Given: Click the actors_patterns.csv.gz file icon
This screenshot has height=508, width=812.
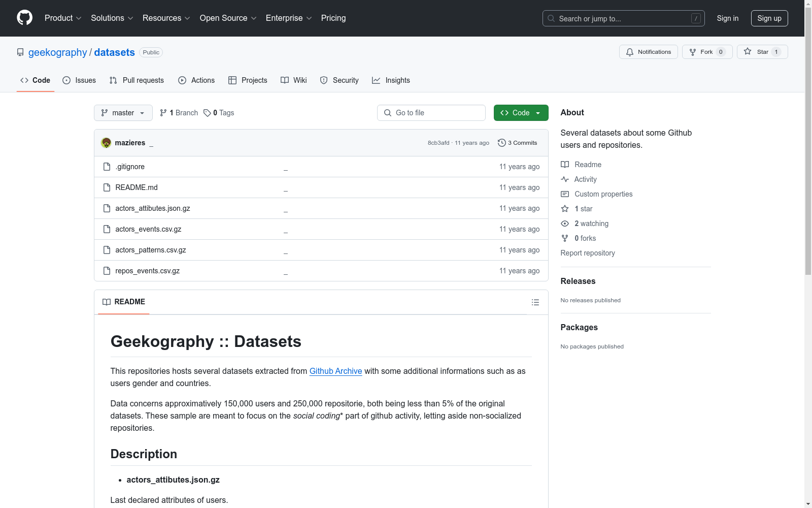Looking at the screenshot, I should [x=107, y=250].
